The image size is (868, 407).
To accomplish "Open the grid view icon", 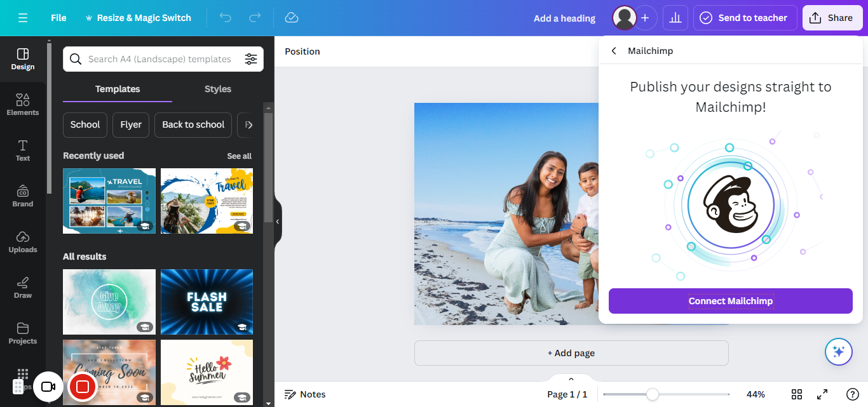I will 797,394.
